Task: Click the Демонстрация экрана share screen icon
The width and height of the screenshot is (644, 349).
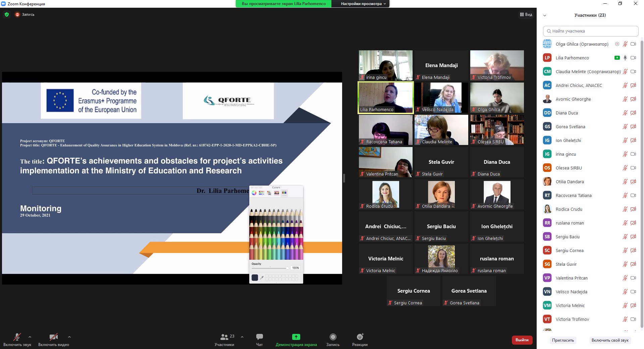Action: click(296, 337)
